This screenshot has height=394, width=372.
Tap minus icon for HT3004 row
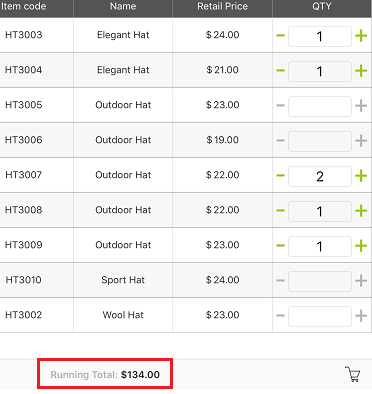tap(281, 70)
